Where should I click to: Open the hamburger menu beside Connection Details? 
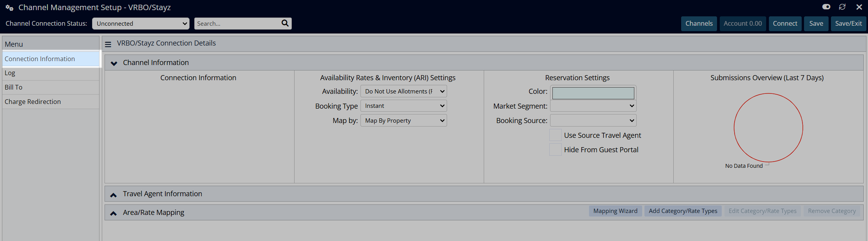(108, 44)
